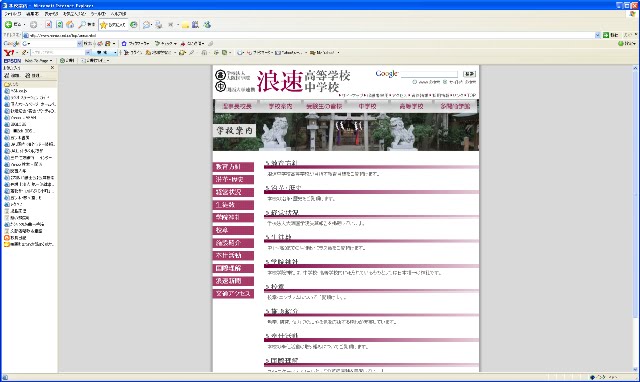This screenshot has height=382, width=640.
Task: Click the yellow folder icon in IE toolbar
Action: pyautogui.click(x=185, y=25)
